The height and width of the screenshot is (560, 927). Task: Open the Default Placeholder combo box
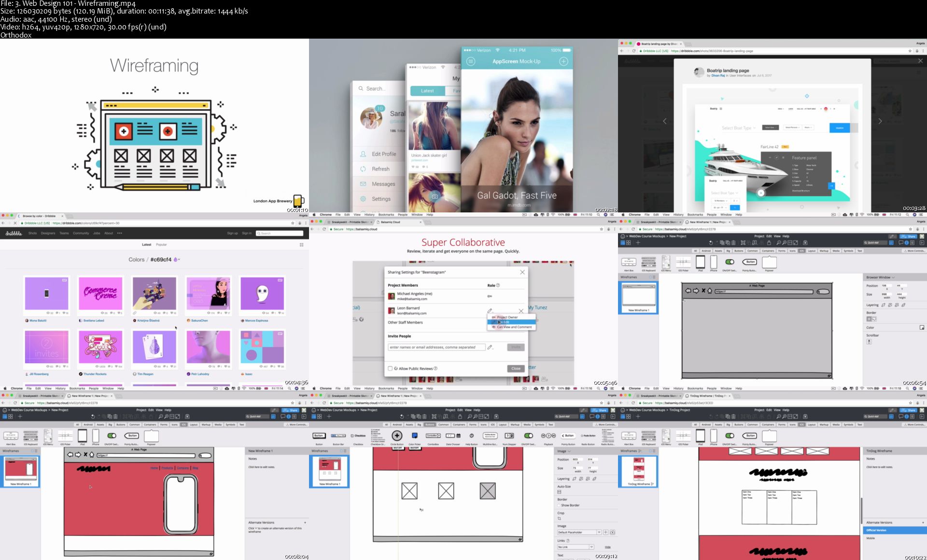click(x=579, y=532)
